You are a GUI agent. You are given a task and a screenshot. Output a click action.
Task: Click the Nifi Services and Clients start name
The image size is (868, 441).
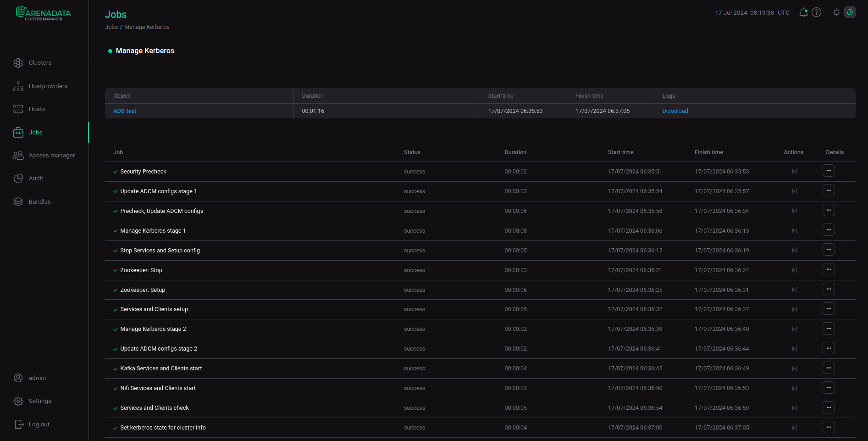pyautogui.click(x=158, y=388)
